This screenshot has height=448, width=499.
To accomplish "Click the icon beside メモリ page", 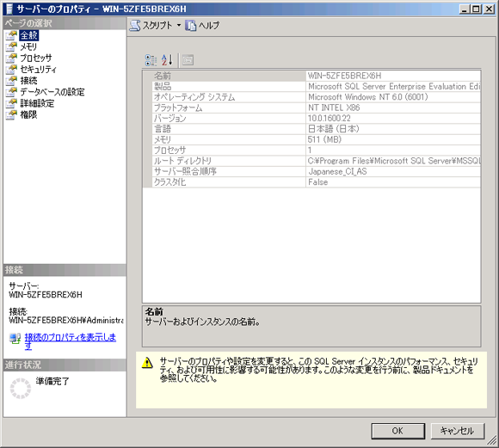I will tap(11, 46).
